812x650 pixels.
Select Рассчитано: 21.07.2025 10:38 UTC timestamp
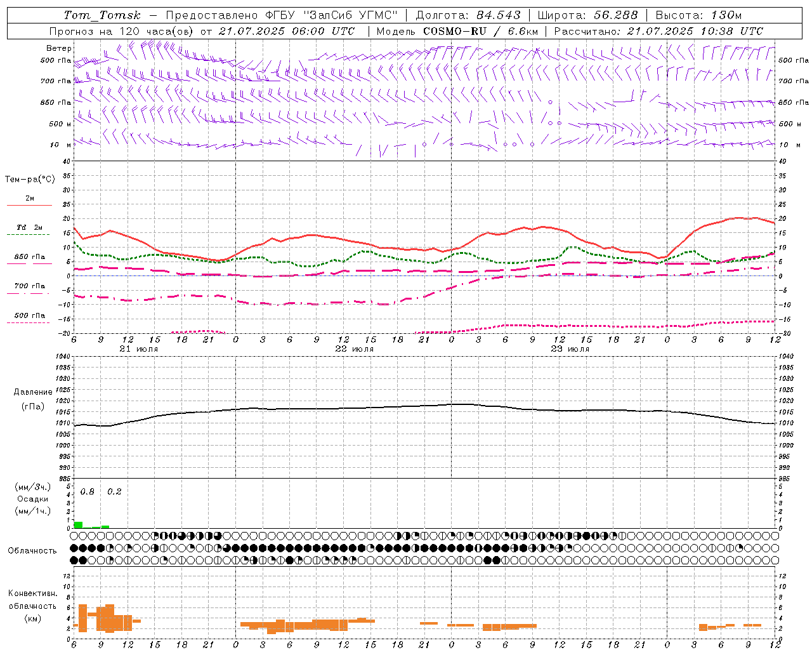658,31
